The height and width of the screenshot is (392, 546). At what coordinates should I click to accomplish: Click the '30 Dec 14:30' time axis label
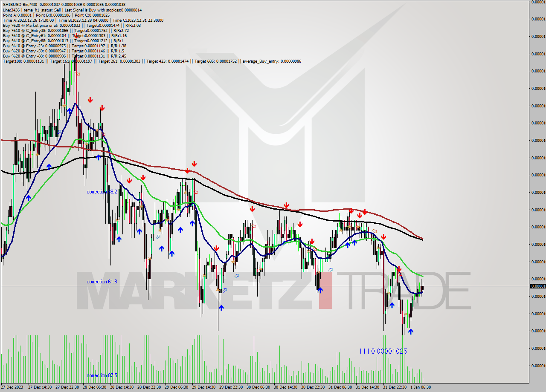coord(285,387)
